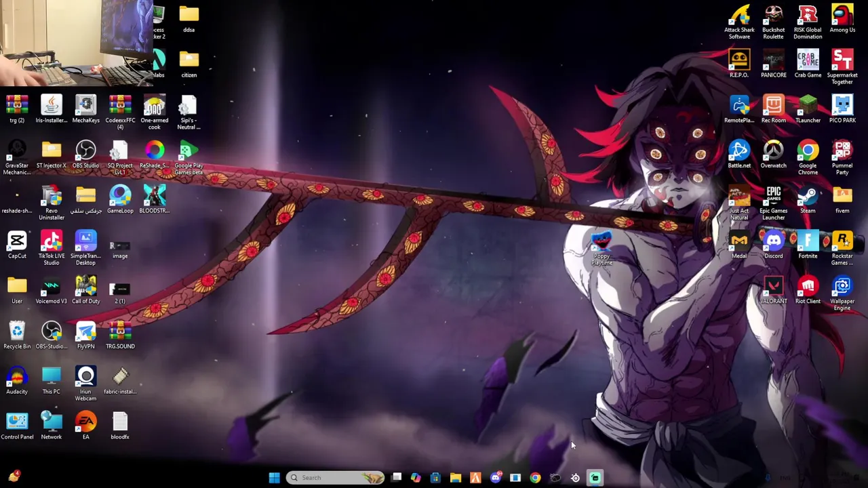This screenshot has height=488, width=868.
Task: Select the Revo Uninstaller icon
Action: (52, 203)
